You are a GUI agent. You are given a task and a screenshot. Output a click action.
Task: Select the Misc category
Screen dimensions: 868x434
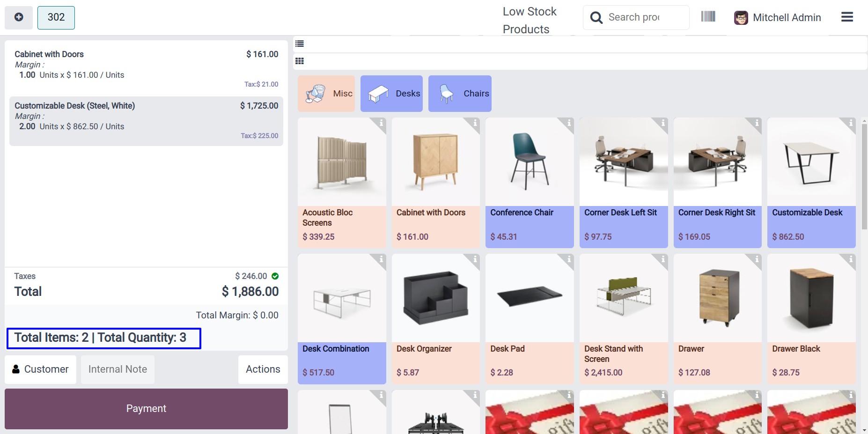coord(326,94)
